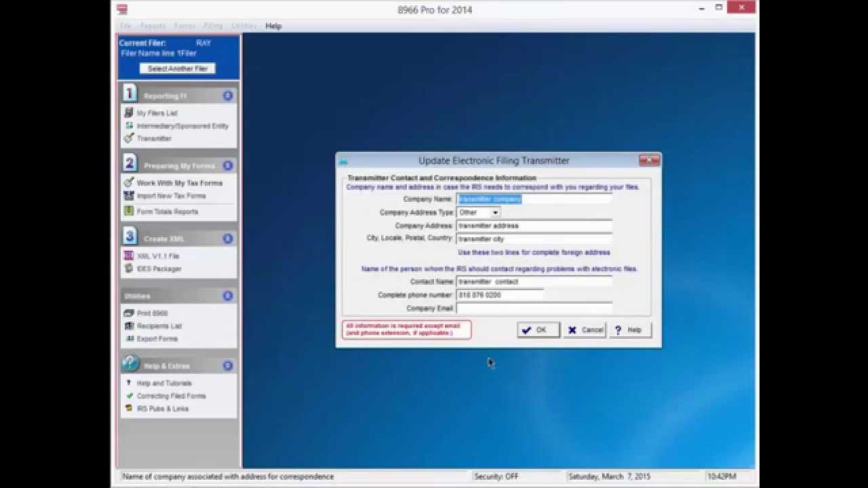Click the Import New Tax Forms icon

[x=129, y=196]
